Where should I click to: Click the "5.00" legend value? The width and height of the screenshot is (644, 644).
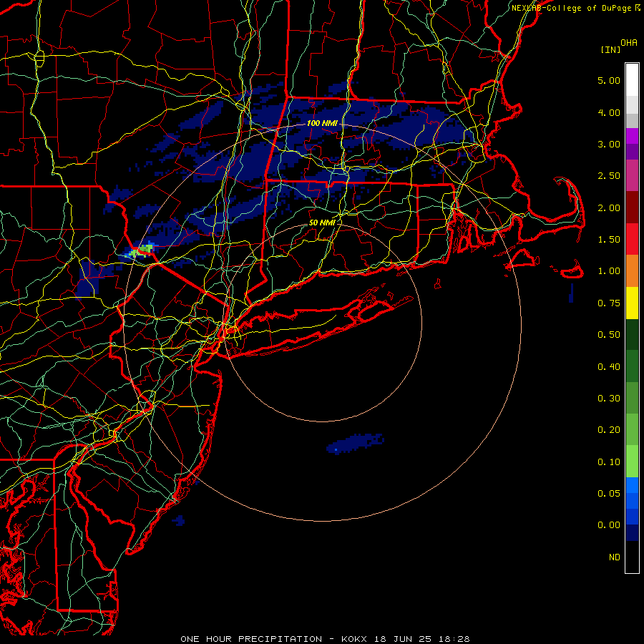609,80
